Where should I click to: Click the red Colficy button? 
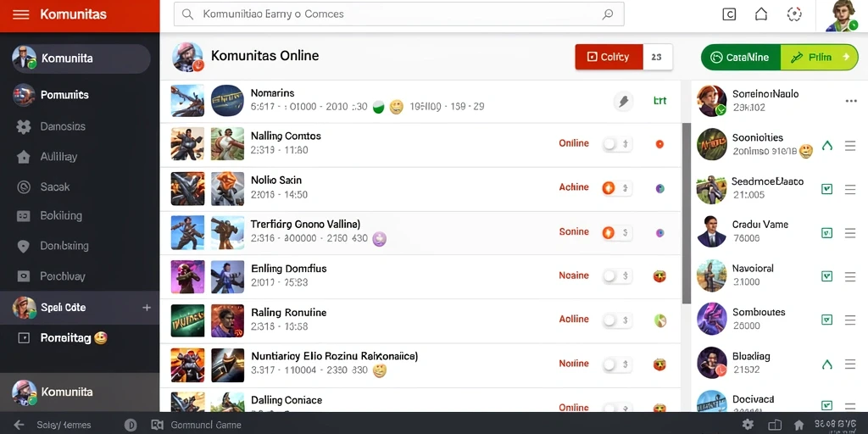coord(609,57)
